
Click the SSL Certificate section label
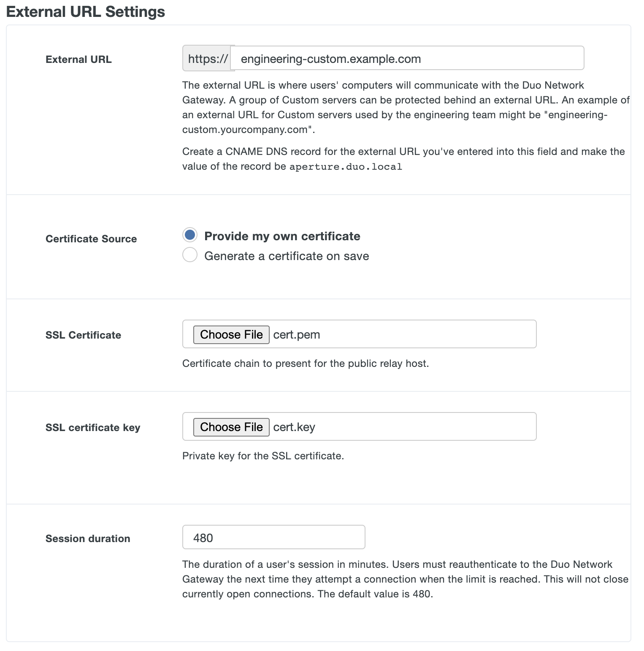pyautogui.click(x=83, y=335)
